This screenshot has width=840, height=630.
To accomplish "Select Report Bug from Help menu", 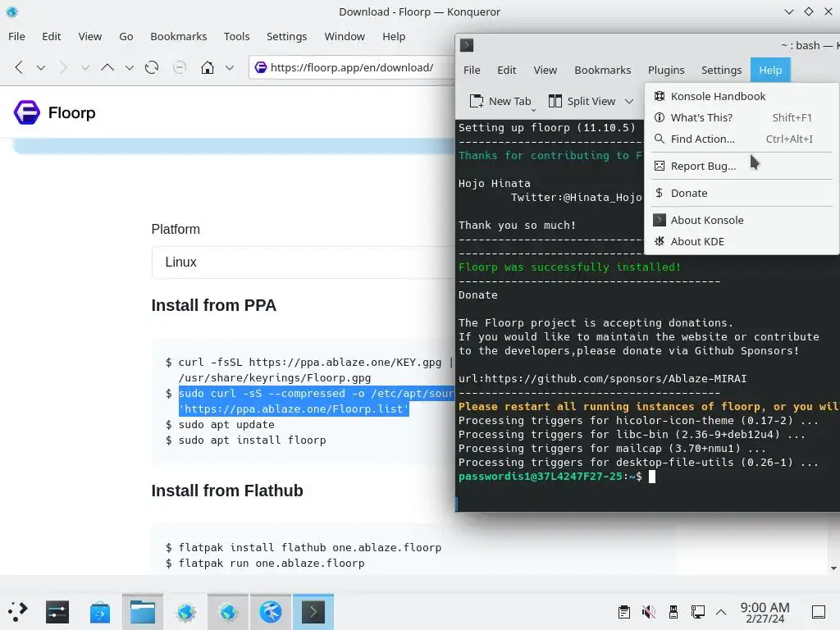I will [742, 166].
